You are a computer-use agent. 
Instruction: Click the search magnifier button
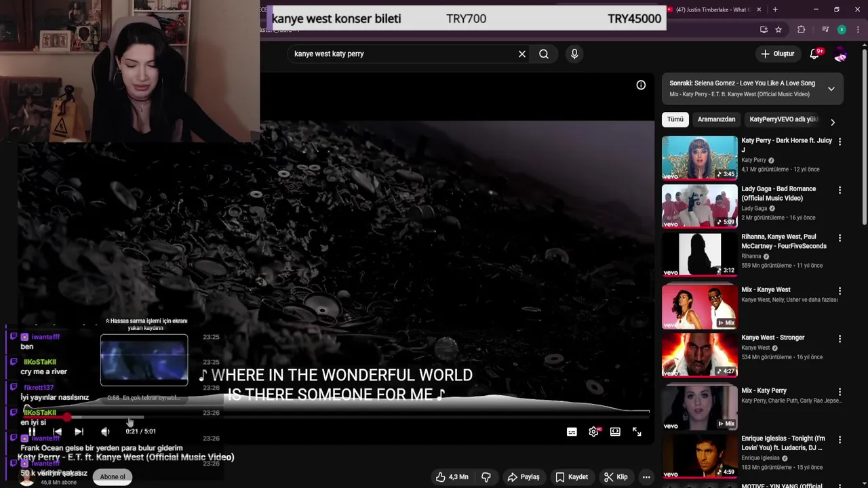coord(544,54)
